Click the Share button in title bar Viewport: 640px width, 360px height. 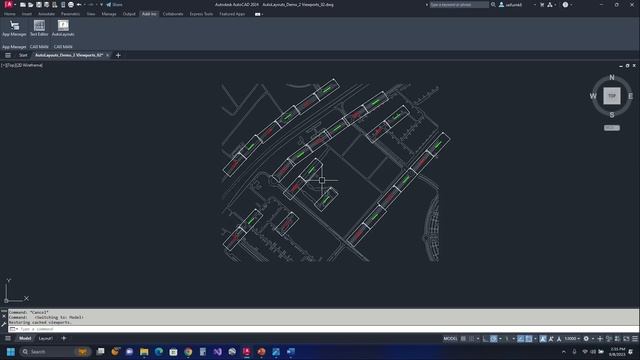(x=114, y=4)
